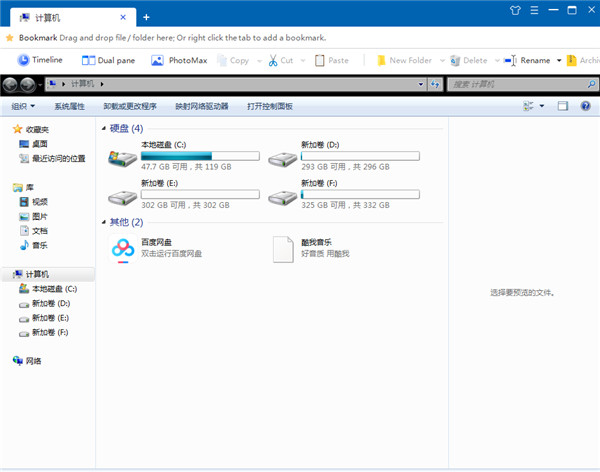
Task: Click the C: drive usage bar
Action: (x=200, y=156)
